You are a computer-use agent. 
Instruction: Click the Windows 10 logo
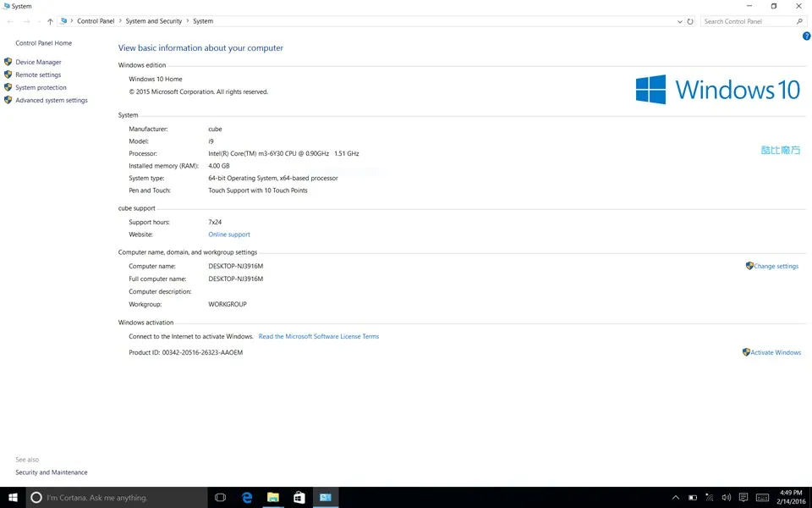(x=718, y=89)
